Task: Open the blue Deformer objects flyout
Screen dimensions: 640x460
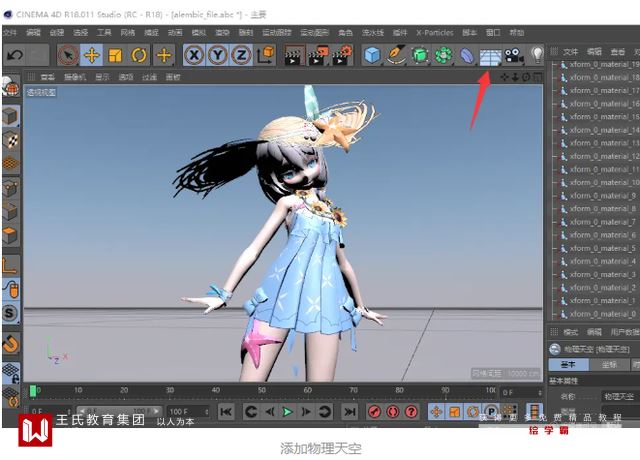Action: pos(467,55)
